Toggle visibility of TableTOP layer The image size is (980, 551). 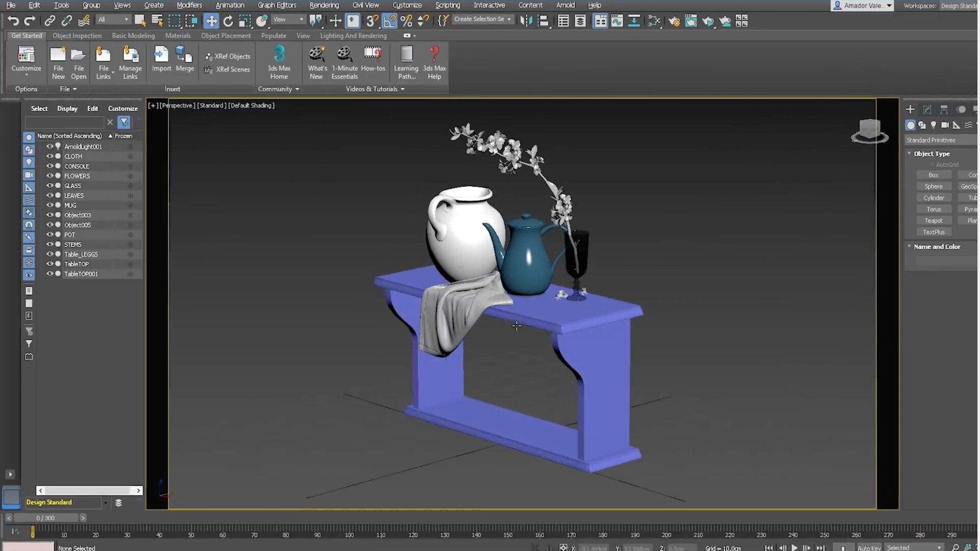(x=51, y=264)
